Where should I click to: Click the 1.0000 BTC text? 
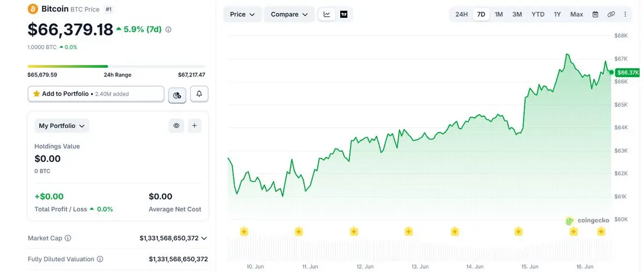[x=42, y=47]
